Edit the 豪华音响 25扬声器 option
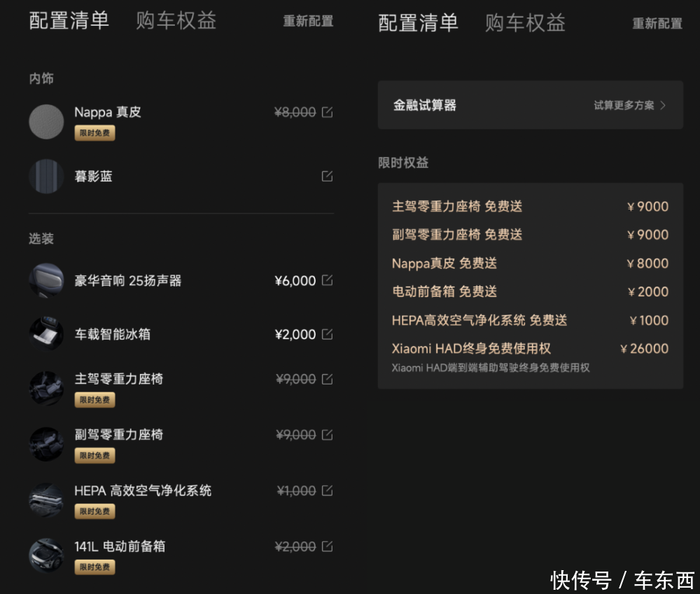Viewport: 700px width, 594px height. pos(327,280)
